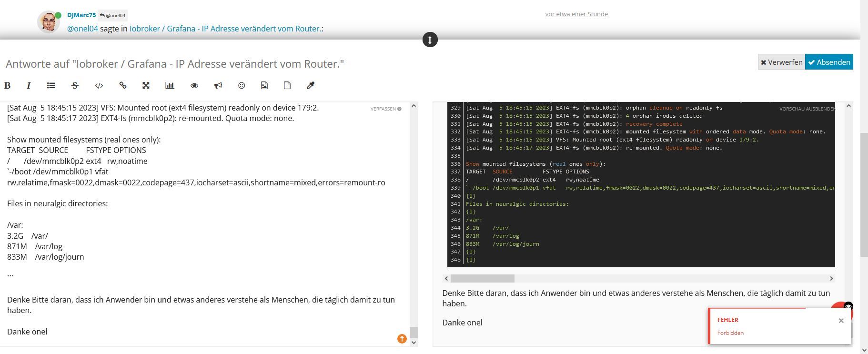The width and height of the screenshot is (868, 354).
Task: Open the text color eyedropper tool
Action: pyautogui.click(x=311, y=86)
